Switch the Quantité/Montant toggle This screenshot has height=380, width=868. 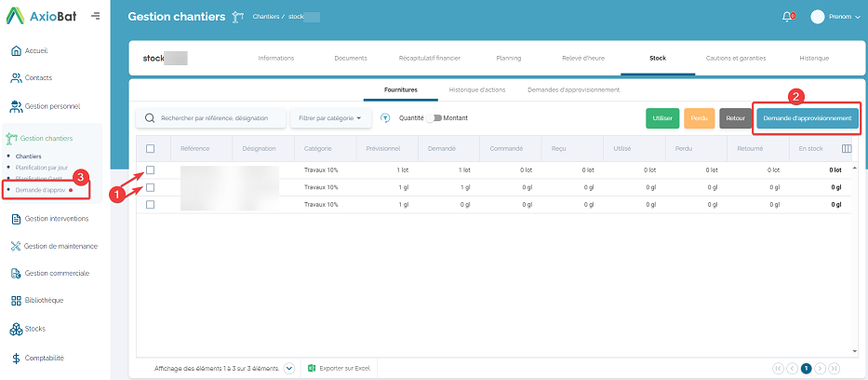[x=434, y=118]
